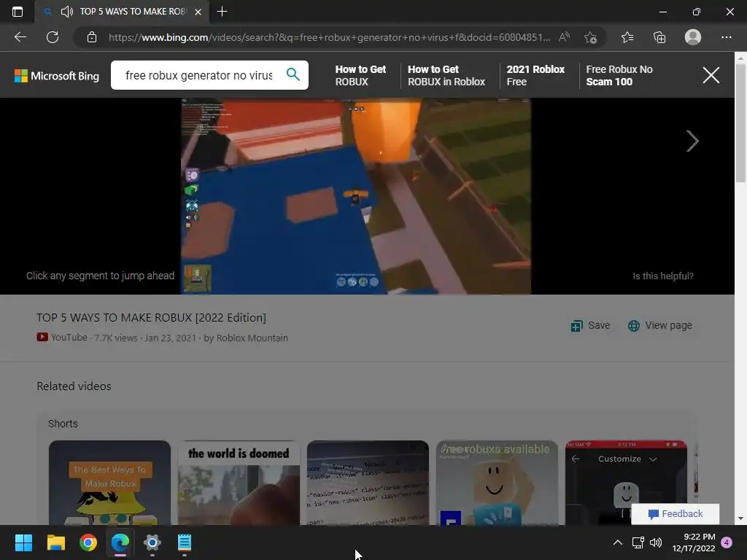Open the TOP 5 WAYS TO MAKE ROBUX title

tap(152, 318)
